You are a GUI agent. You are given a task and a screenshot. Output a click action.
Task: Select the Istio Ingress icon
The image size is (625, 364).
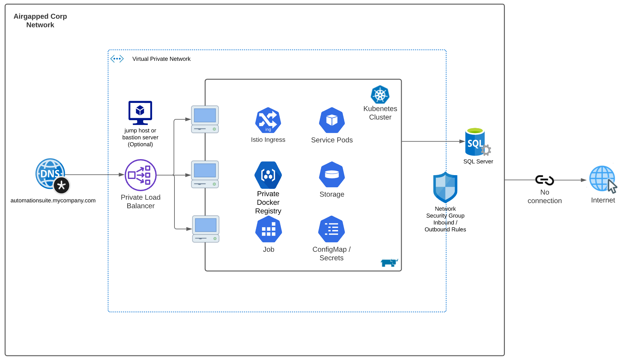pos(268,120)
